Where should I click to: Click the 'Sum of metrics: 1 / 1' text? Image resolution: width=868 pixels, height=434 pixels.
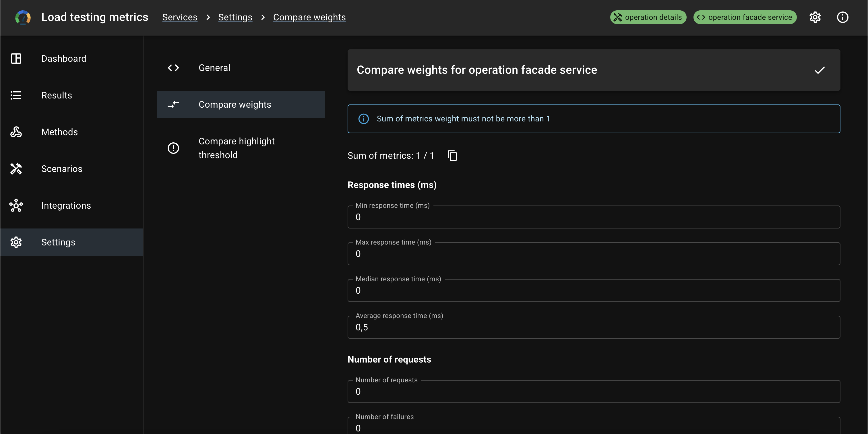391,155
